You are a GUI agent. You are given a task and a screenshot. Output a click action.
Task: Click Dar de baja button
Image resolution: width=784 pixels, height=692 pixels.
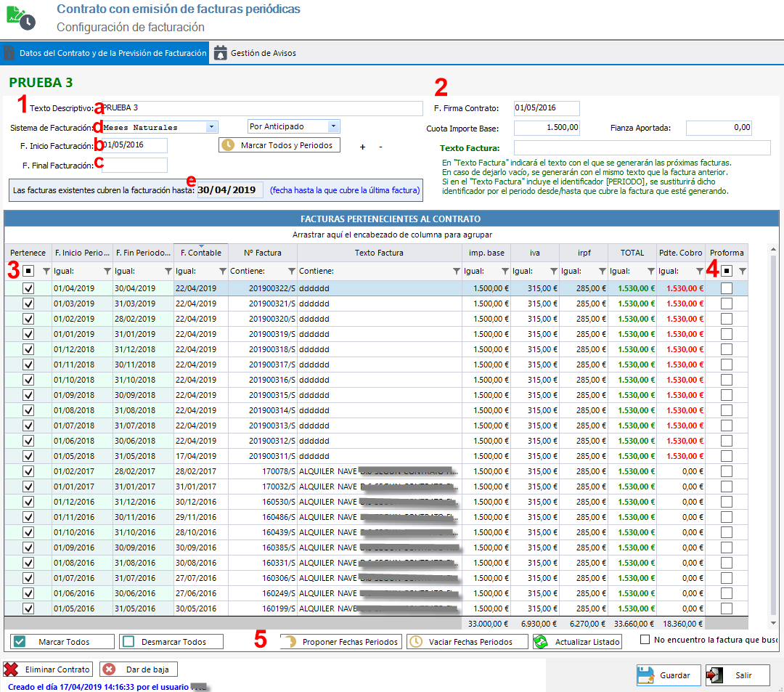(x=139, y=669)
